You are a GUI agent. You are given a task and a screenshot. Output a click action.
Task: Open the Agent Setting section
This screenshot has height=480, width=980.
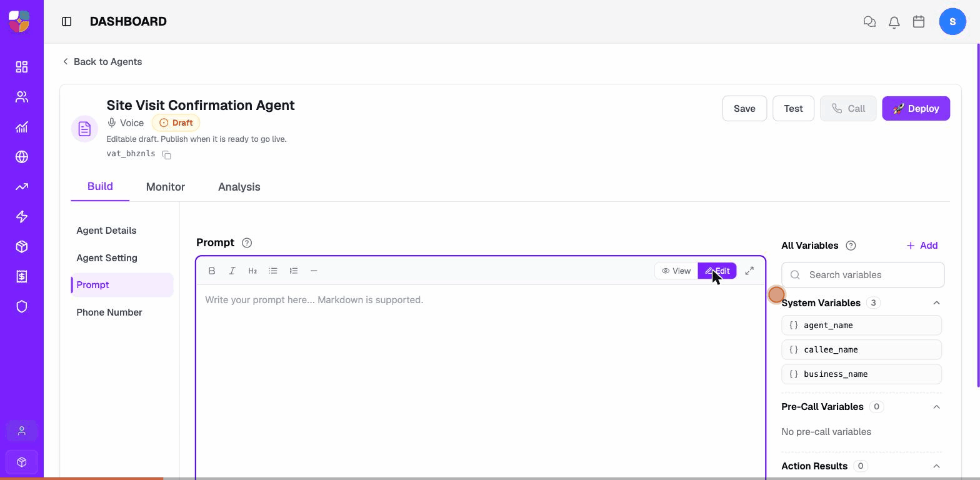tap(107, 258)
